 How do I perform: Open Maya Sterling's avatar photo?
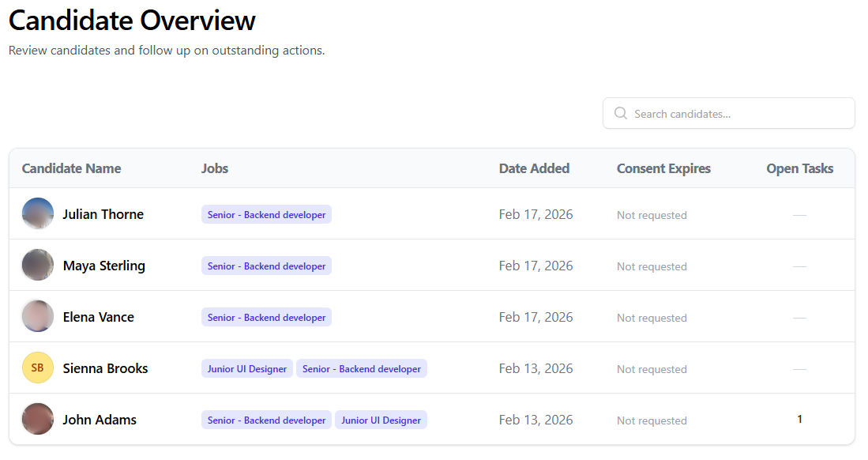coord(38,265)
